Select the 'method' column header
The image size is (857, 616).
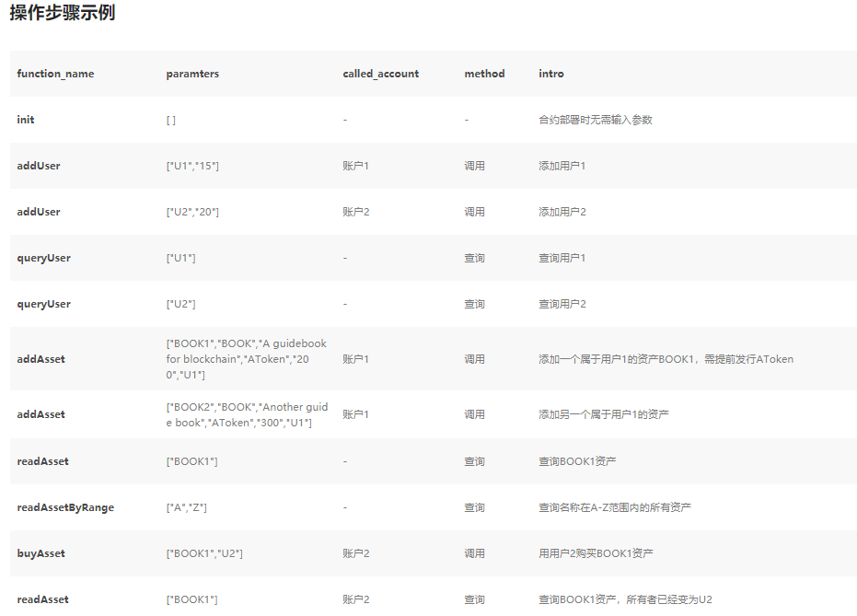pyautogui.click(x=484, y=74)
